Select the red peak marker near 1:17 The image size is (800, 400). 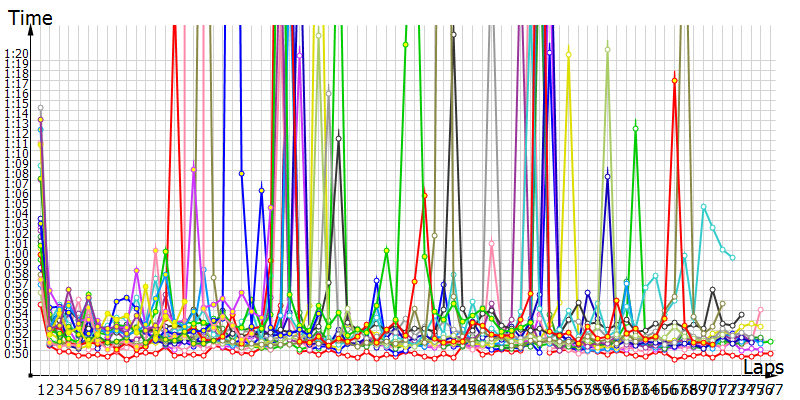(675, 80)
